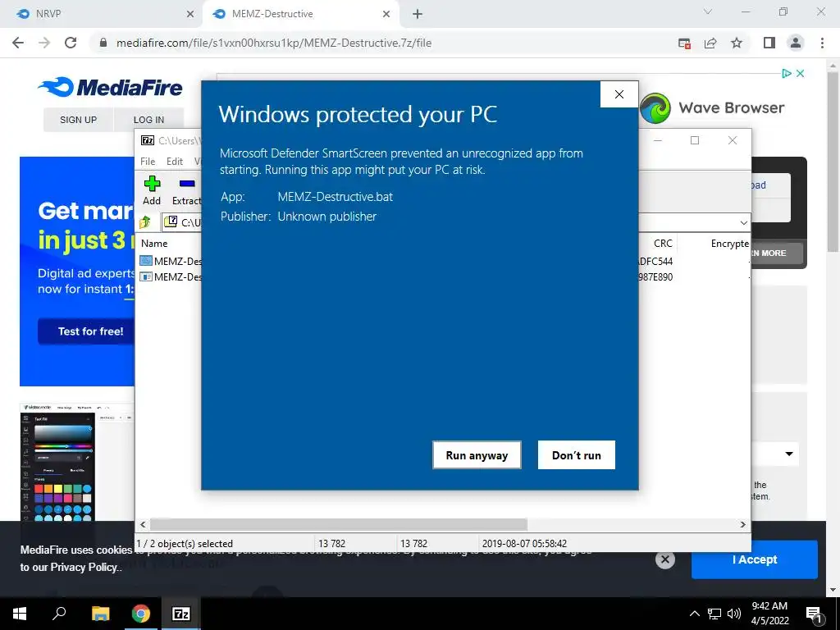Toggle the Chrome side panel
The image size is (840, 630).
(769, 43)
